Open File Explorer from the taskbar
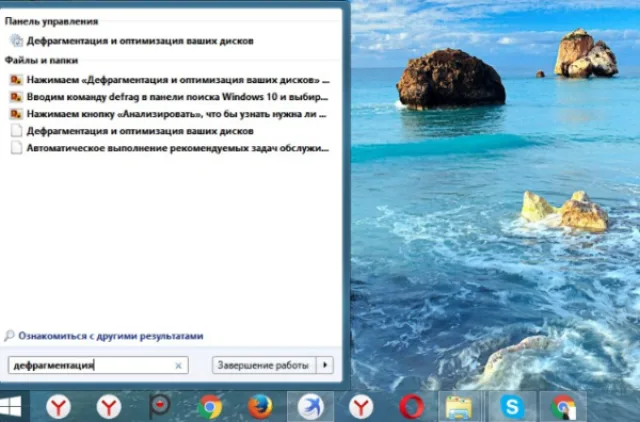Viewport: 640px width, 422px height. click(x=459, y=407)
